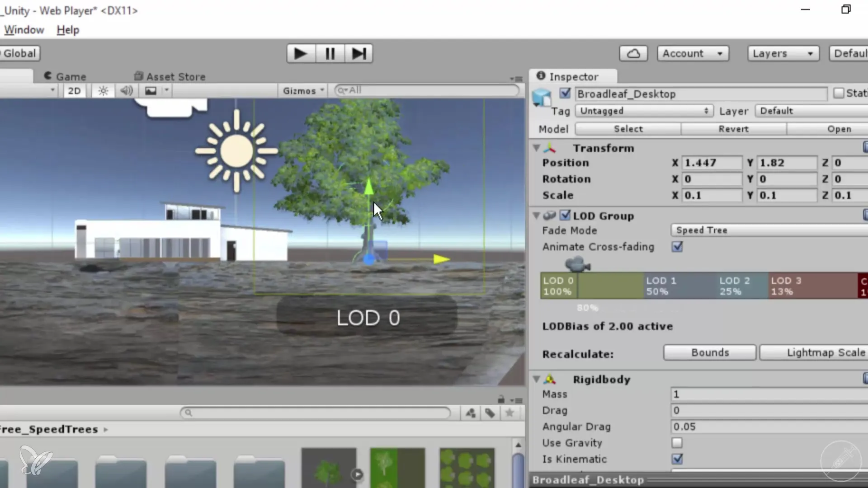This screenshot has height=488, width=868.
Task: Open the Help menu
Action: (68, 30)
